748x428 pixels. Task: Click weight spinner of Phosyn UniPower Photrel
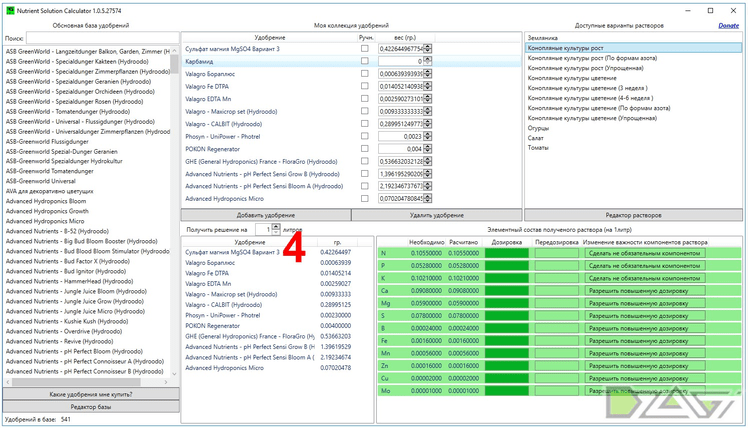(427, 136)
